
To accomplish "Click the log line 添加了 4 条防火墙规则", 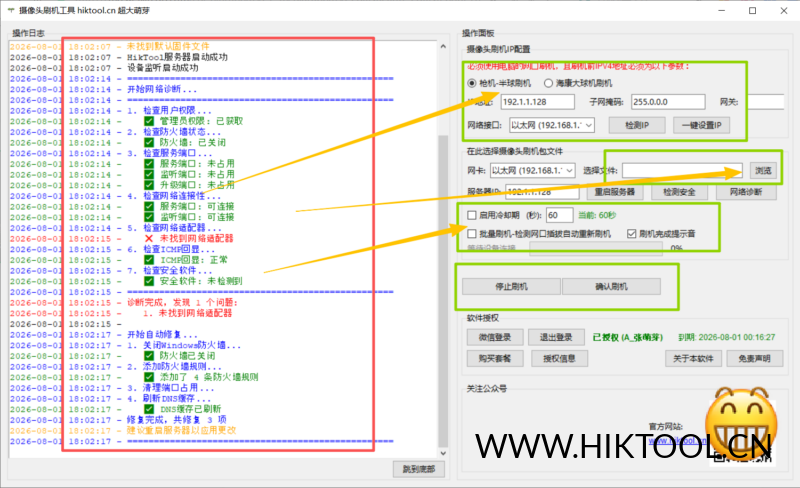I will coord(202,377).
